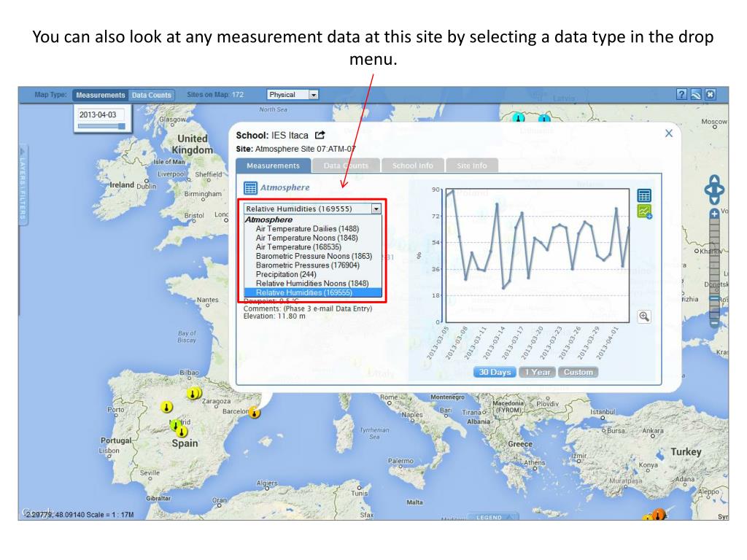747x560 pixels.
Task: Expand the Legend panel at bottom
Action: point(492,517)
